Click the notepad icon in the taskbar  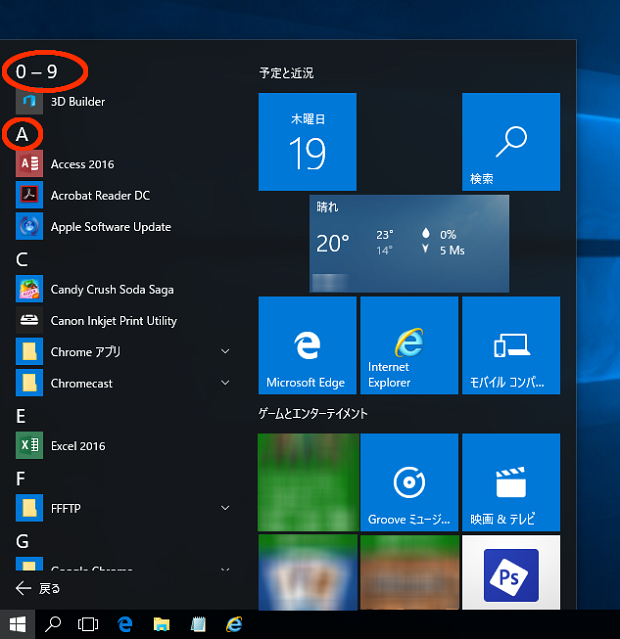click(198, 624)
